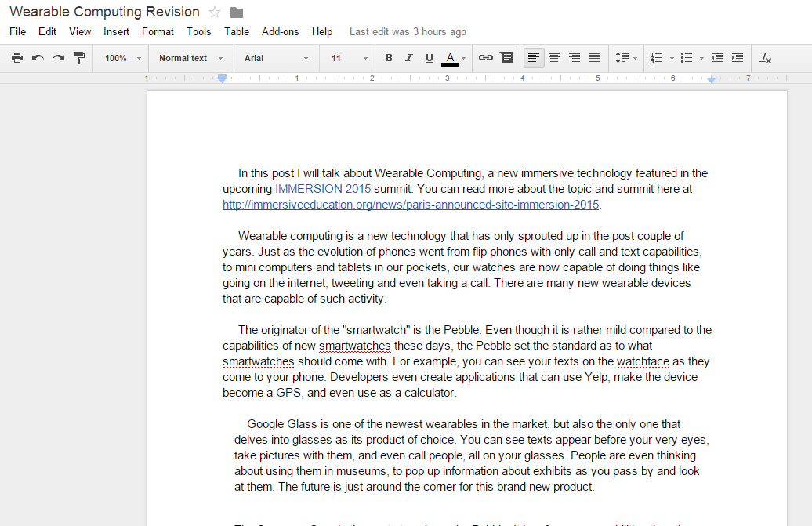Click the misspelled word watchface

point(643,361)
